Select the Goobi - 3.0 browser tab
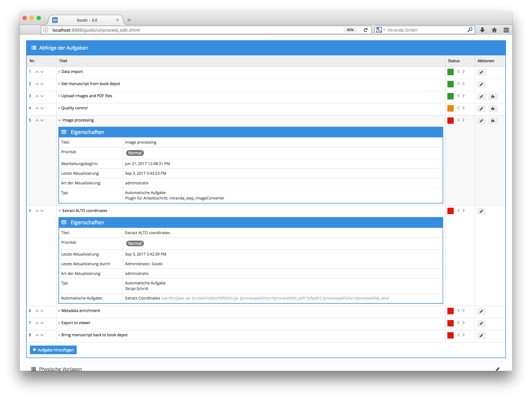Viewport: 532px width, 399px height. click(x=87, y=20)
